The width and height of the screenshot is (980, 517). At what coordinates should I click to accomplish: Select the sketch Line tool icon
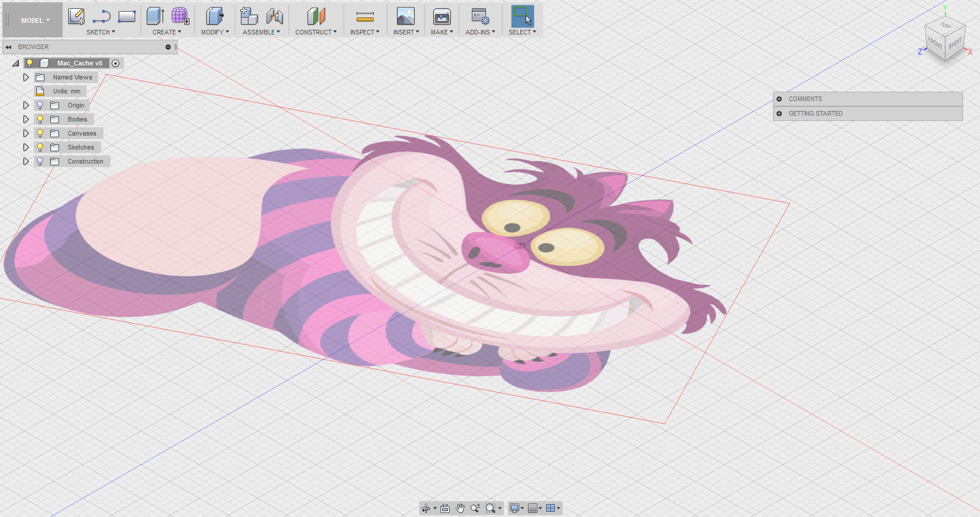tap(101, 16)
